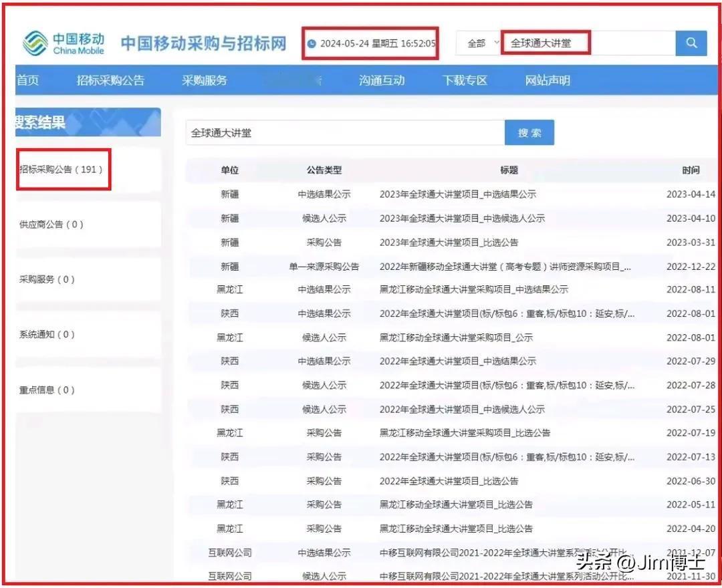722x588 pixels.
Task: Open 2022年全球通大讲堂项目_中选候选人公示 dated 2022-07-25
Action: click(x=462, y=409)
